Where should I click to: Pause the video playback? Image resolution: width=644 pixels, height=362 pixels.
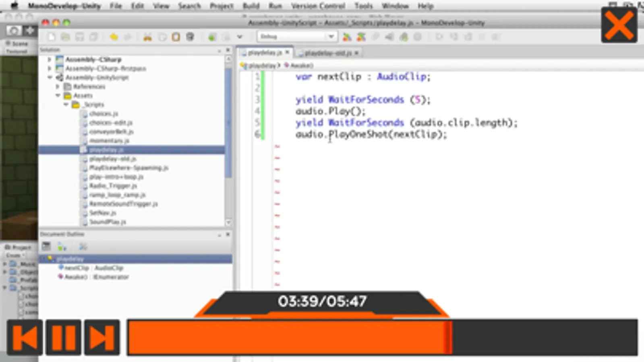(64, 337)
